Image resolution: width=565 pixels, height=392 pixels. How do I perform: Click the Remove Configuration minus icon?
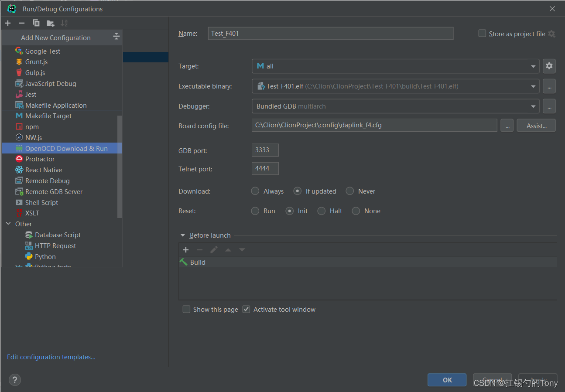[22, 23]
